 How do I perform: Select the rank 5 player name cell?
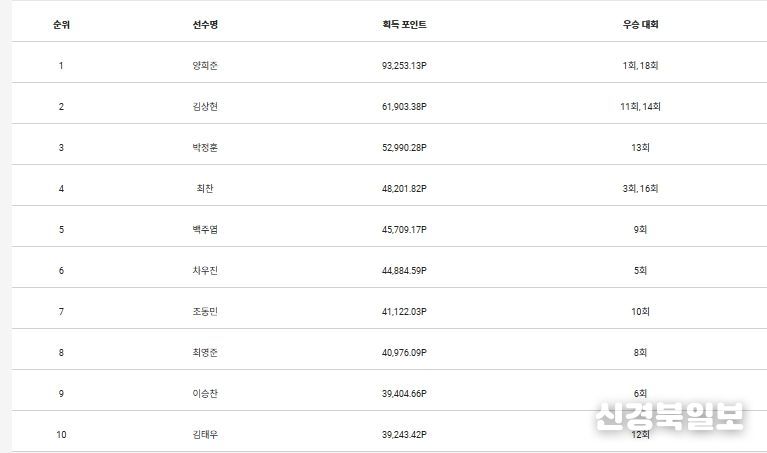point(206,229)
